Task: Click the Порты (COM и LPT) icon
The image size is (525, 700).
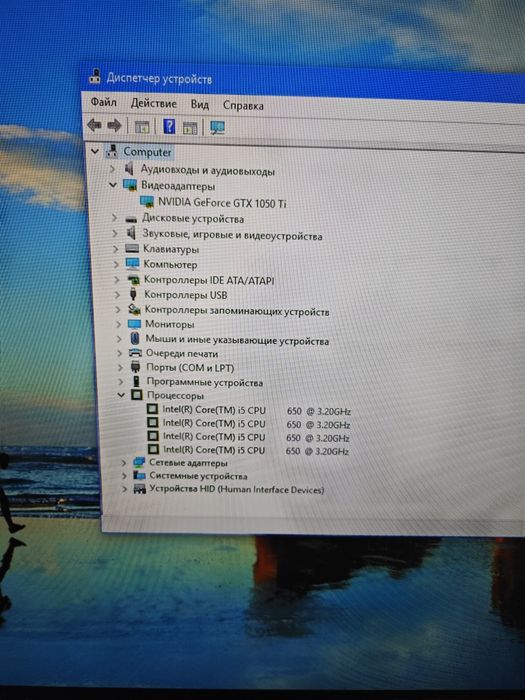Action: [x=136, y=367]
